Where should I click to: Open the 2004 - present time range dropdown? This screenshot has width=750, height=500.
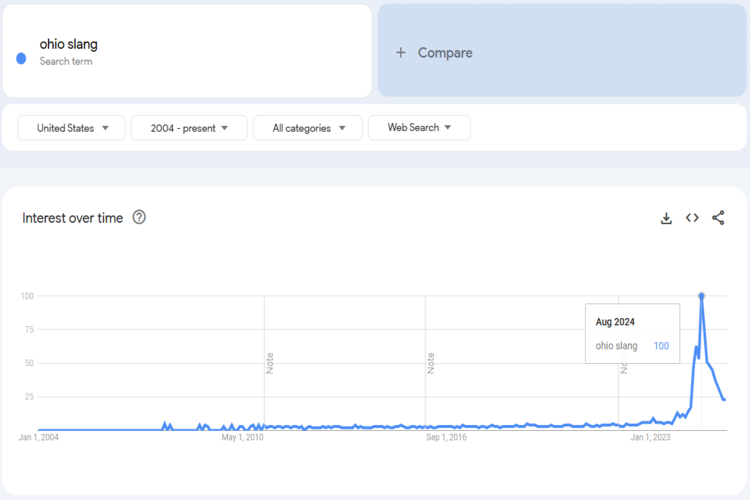(189, 128)
